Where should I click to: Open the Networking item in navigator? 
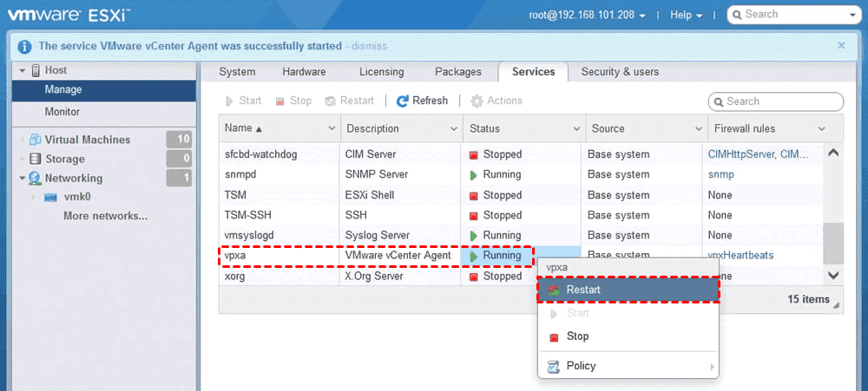74,178
